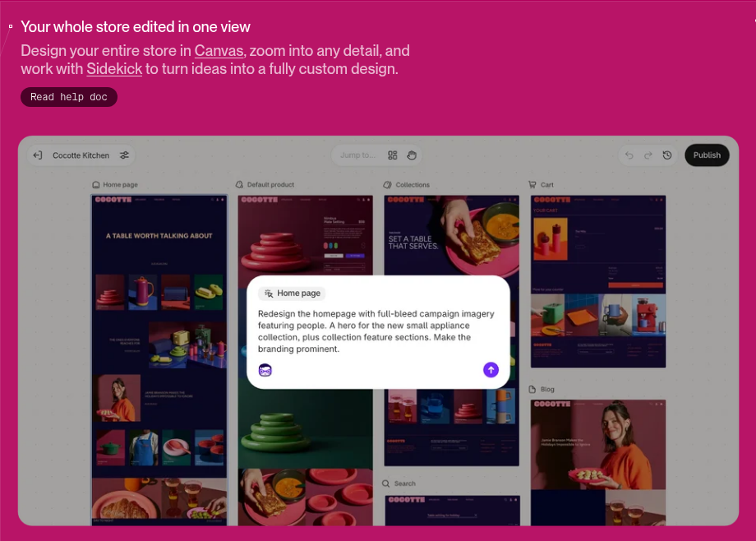Click 'SET A TABLE THAT SERVES.' text

point(413,243)
